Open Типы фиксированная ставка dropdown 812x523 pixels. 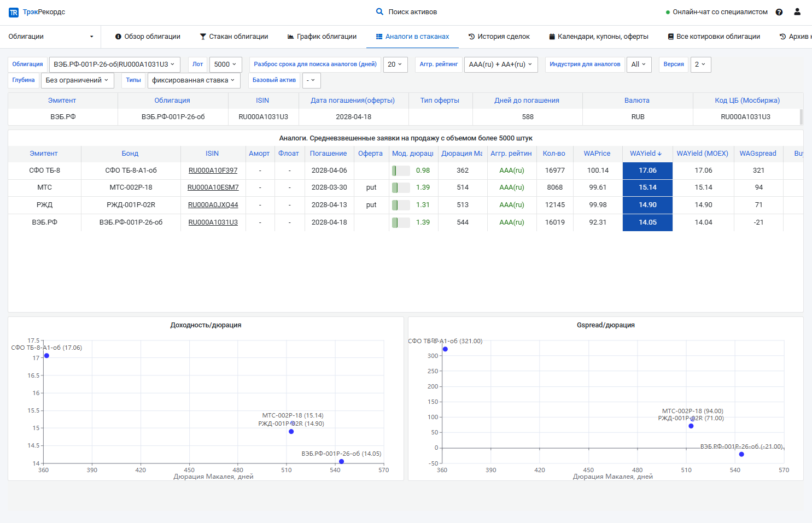click(x=194, y=80)
